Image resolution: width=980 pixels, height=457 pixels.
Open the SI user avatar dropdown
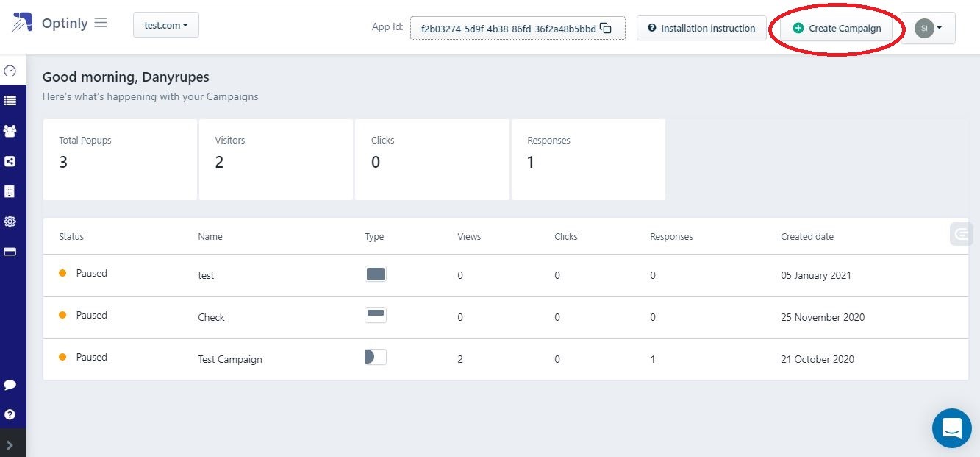point(928,28)
